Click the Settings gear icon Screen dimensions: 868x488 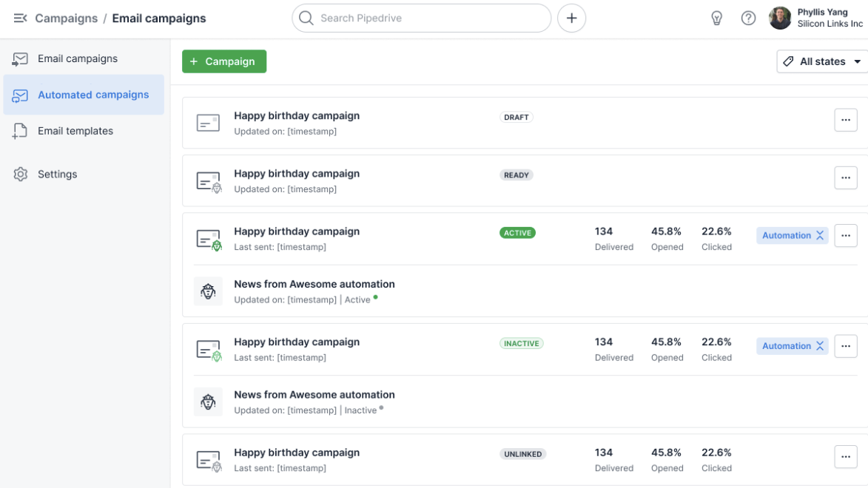point(21,174)
